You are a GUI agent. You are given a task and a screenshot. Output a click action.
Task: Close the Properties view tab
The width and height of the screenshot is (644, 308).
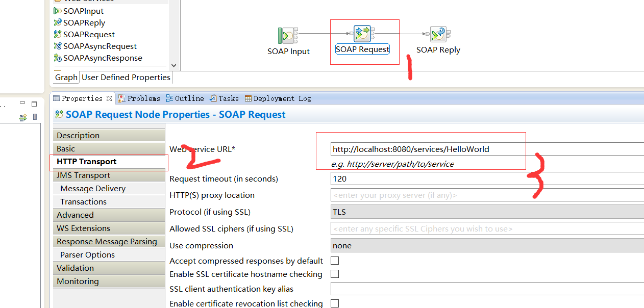[109, 98]
